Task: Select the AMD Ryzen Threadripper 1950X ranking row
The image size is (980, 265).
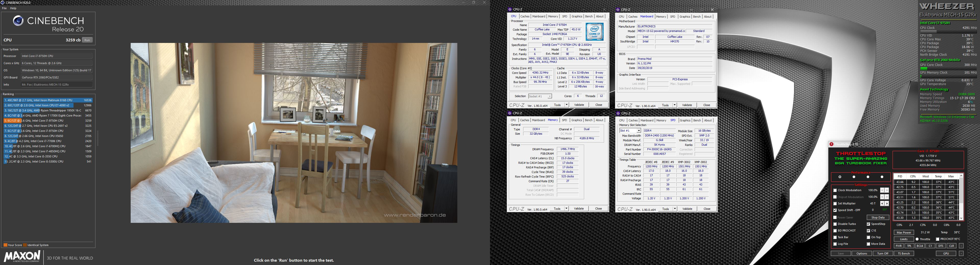Action: (x=48, y=110)
